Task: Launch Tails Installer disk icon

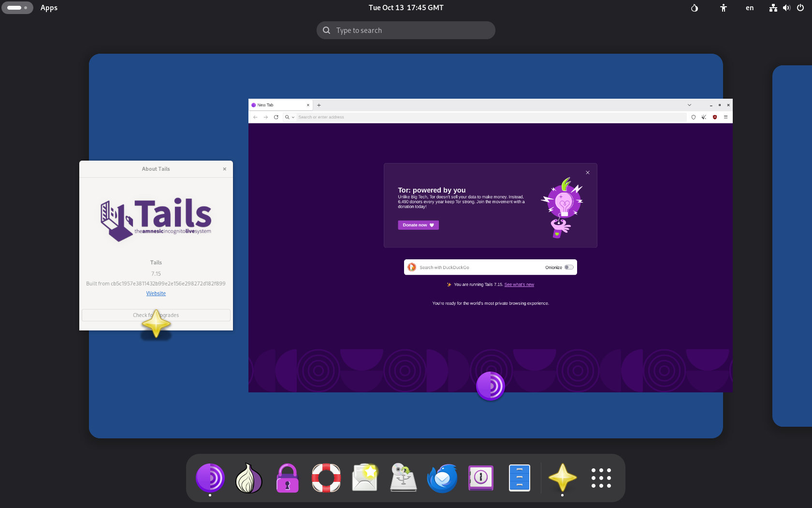Action: 404,478
